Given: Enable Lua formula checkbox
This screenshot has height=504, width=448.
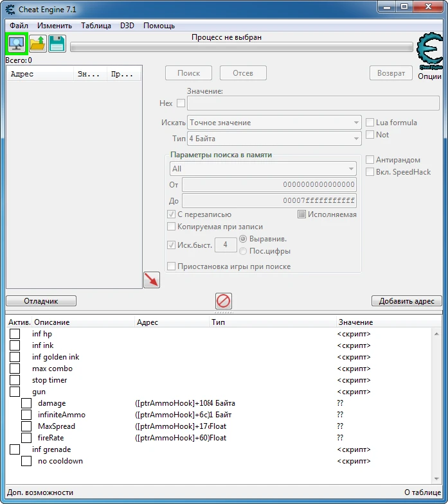Looking at the screenshot, I should click(370, 123).
